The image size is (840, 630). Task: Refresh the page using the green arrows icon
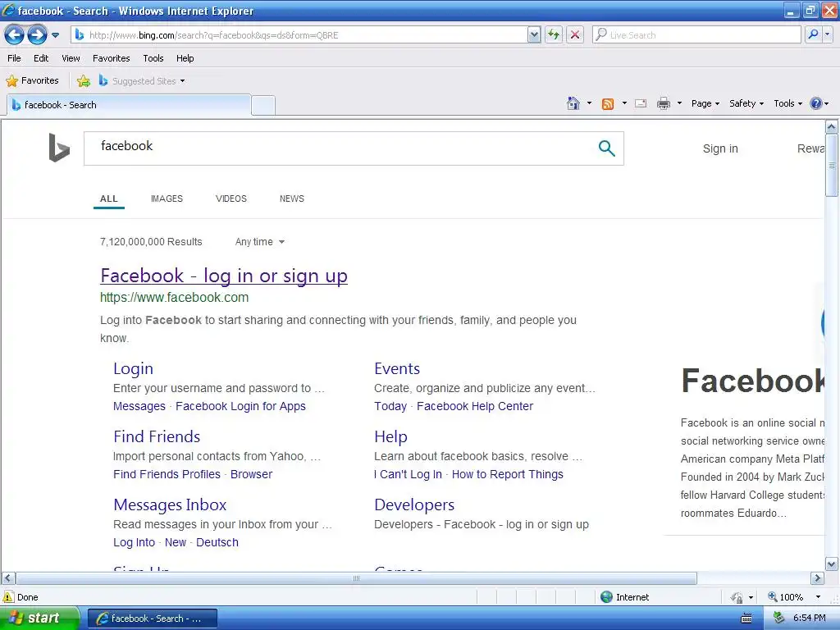(x=554, y=35)
